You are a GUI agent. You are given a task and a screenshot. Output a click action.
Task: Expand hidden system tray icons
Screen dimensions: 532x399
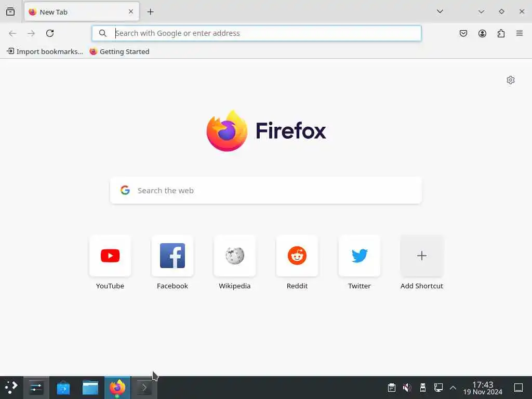[x=453, y=388]
